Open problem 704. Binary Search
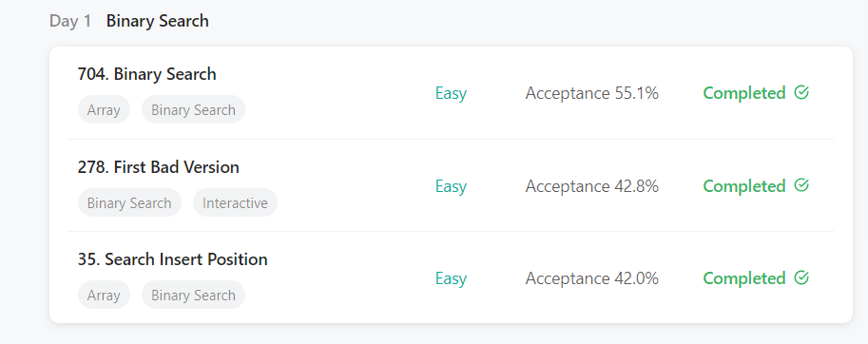 (146, 74)
